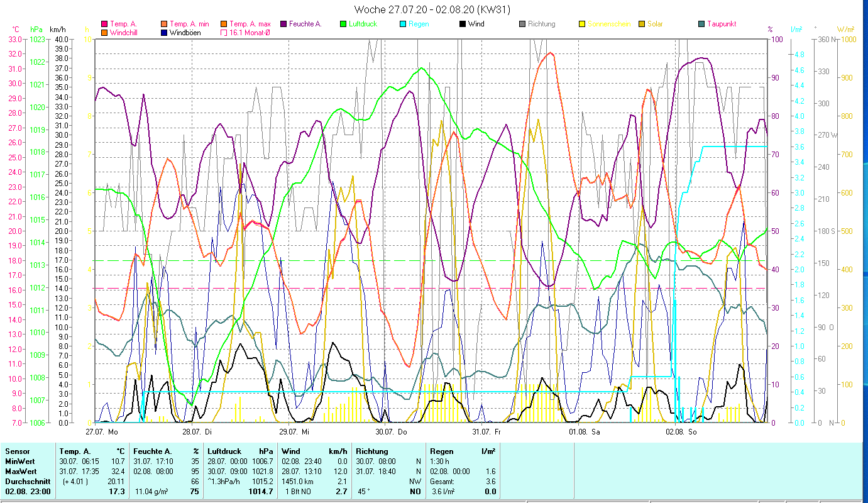Image resolution: width=868 pixels, height=503 pixels.
Task: Click the Taupunkt legend swatch
Action: [701, 24]
